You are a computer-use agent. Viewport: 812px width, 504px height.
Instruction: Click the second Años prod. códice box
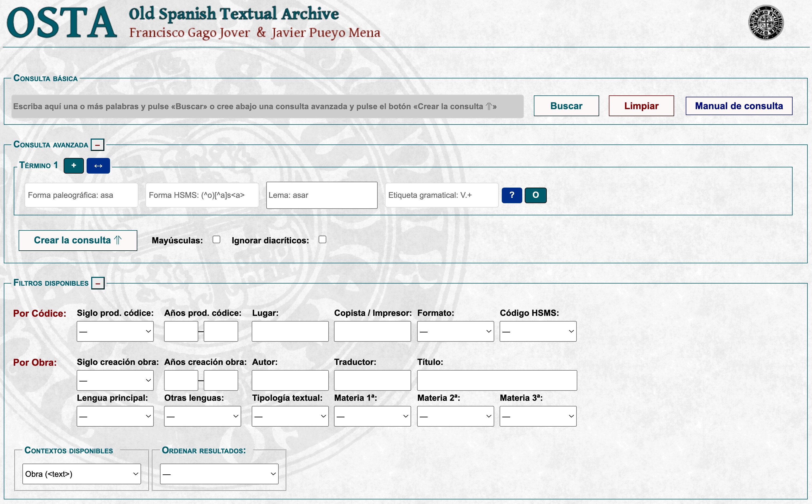[x=221, y=331]
